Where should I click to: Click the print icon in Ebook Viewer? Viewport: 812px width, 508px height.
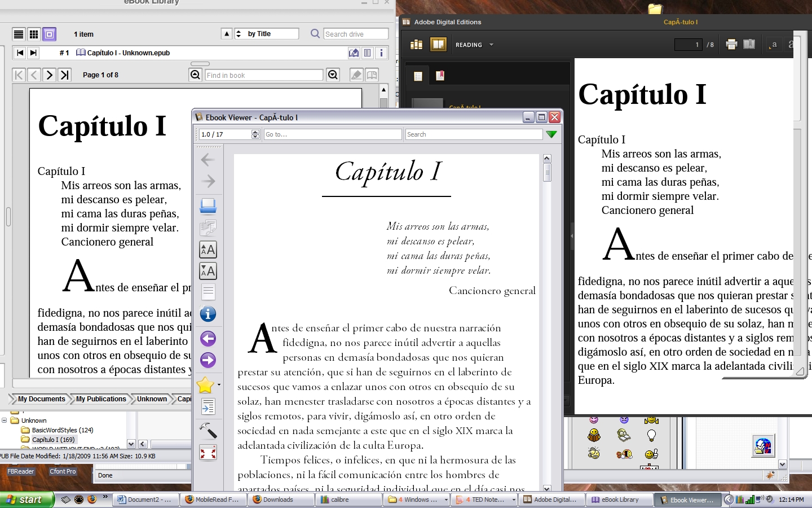(208, 206)
